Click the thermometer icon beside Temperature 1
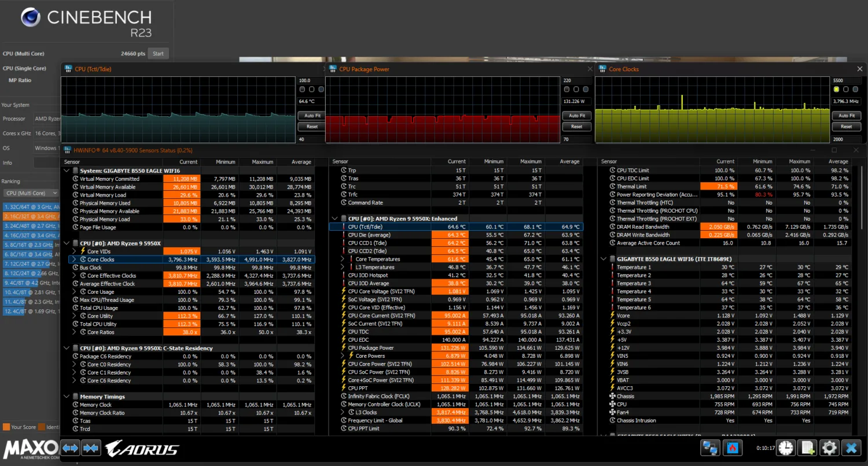The width and height of the screenshot is (868, 466). point(613,267)
